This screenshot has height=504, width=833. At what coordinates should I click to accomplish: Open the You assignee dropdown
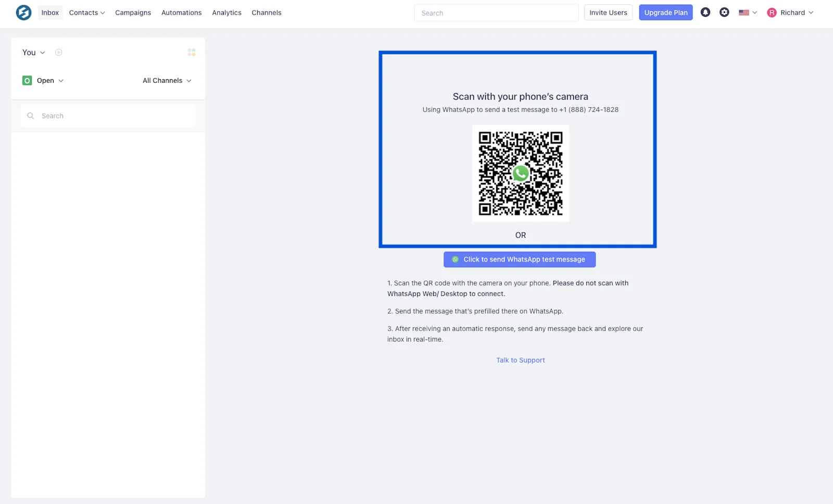coord(33,52)
